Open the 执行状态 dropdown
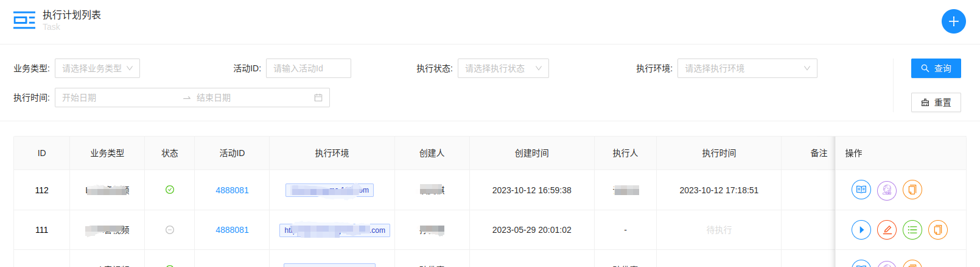 pos(503,68)
